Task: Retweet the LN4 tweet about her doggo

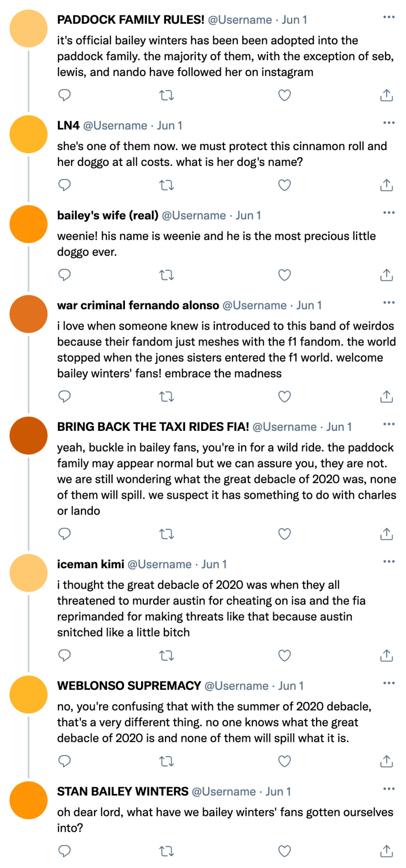Action: pos(167,185)
